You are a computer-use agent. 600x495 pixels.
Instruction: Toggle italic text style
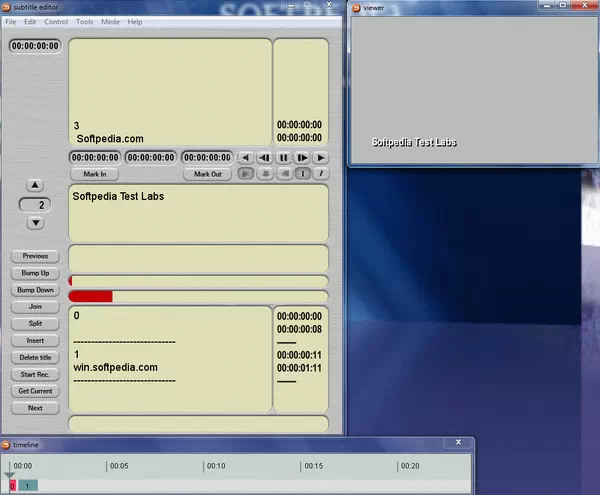(x=321, y=174)
